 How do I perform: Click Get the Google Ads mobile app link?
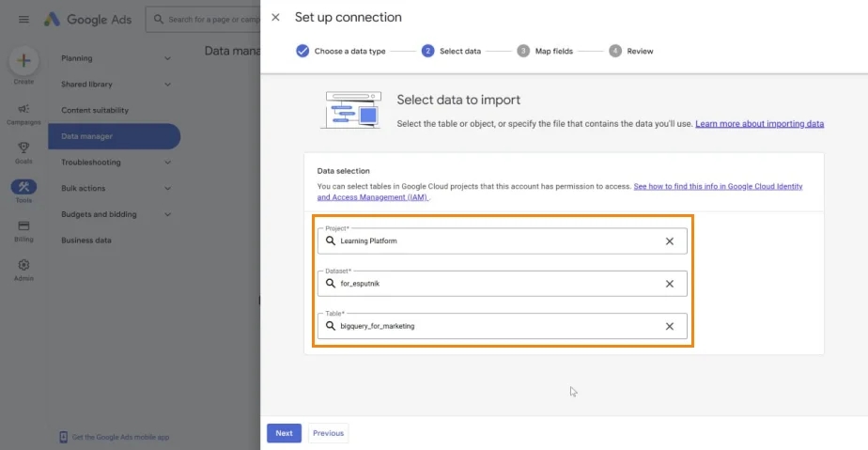click(120, 437)
